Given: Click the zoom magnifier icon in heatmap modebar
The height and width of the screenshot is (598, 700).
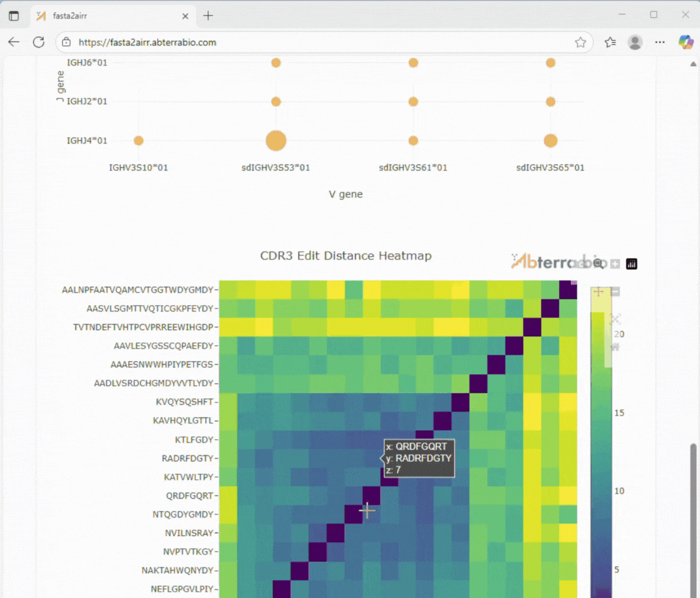Looking at the screenshot, I should pyautogui.click(x=598, y=263).
